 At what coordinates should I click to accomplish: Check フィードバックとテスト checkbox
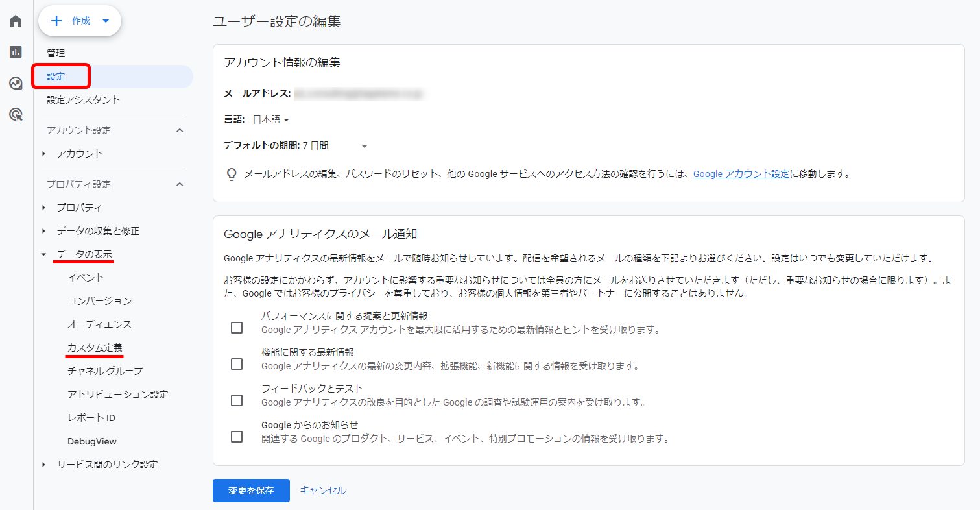237,400
